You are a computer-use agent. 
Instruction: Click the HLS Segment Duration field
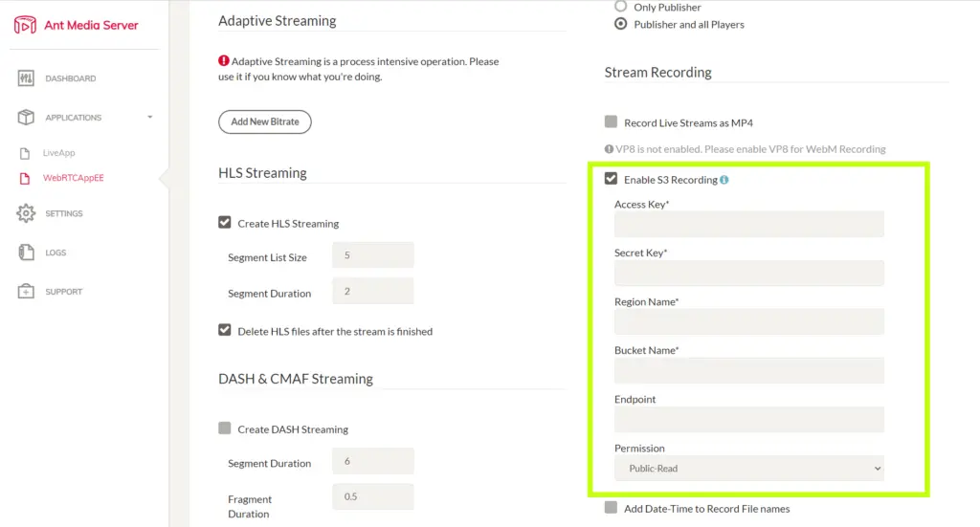pyautogui.click(x=372, y=291)
